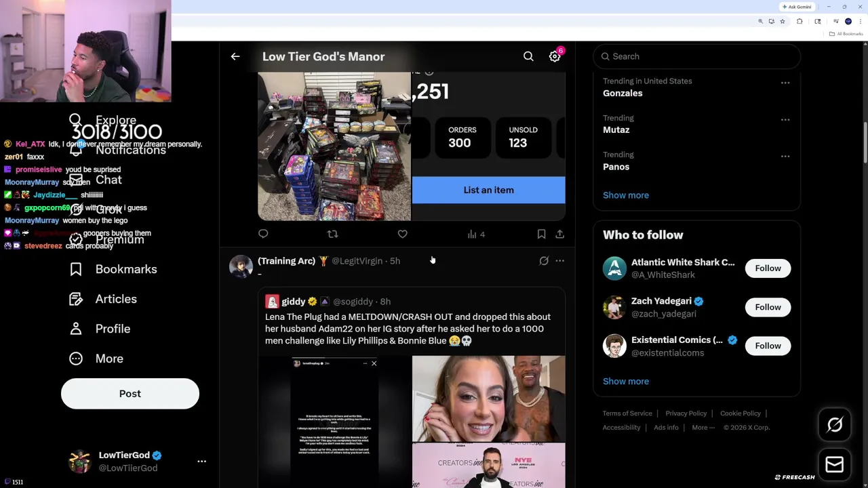This screenshot has width=868, height=488.
Task: Open Accessibility footer link
Action: (x=621, y=428)
